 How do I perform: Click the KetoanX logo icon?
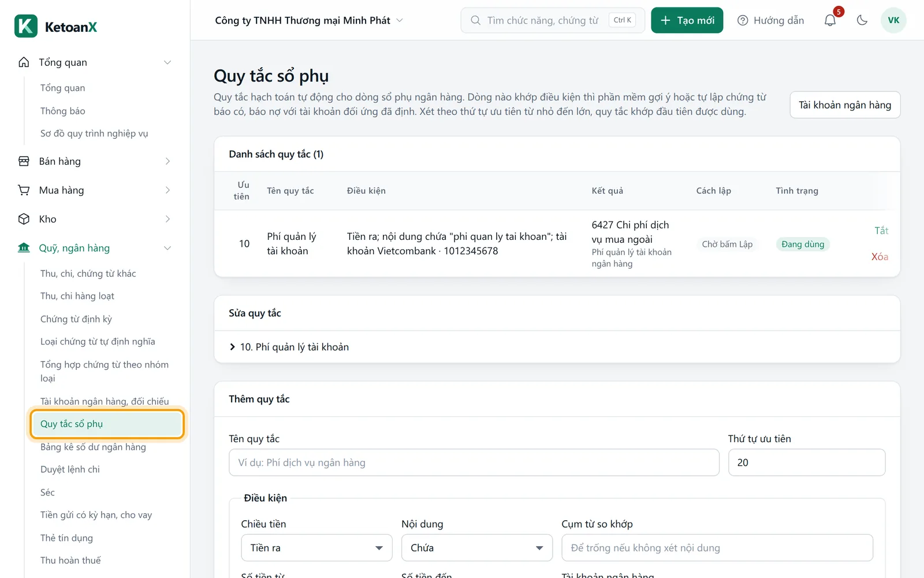[x=26, y=26]
